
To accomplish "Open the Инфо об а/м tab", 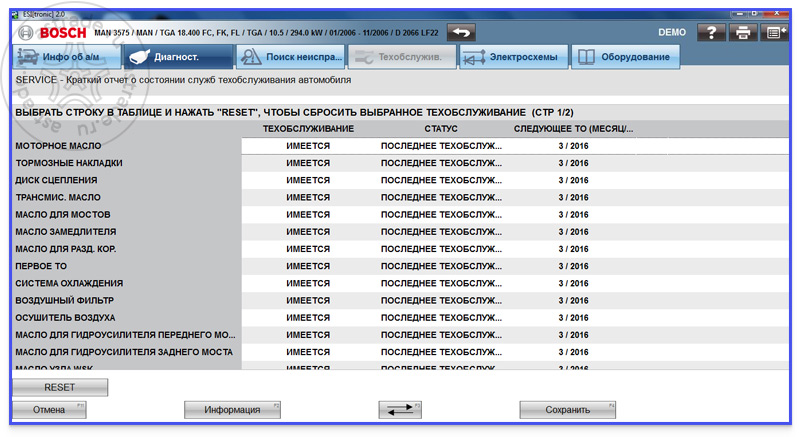I will pos(67,57).
